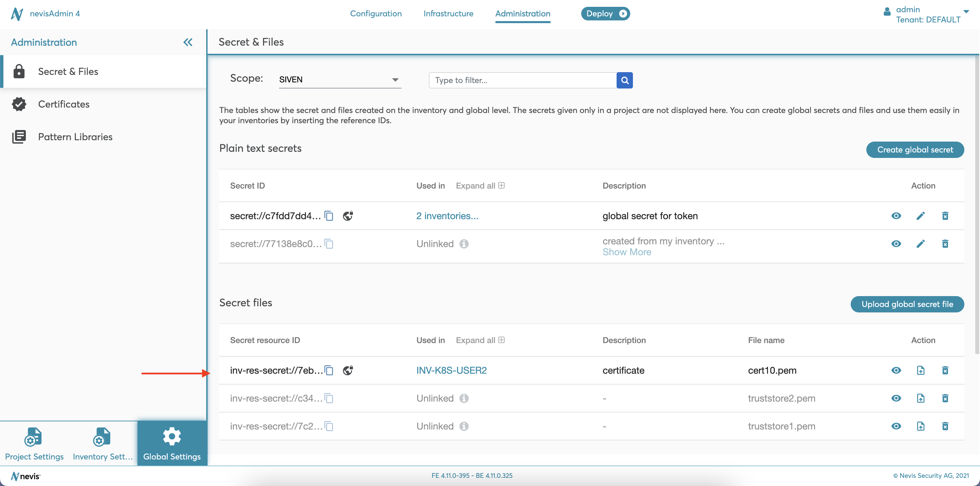This screenshot has height=486, width=980.
Task: Click the vertical scrollbar of content
Action: [977, 206]
